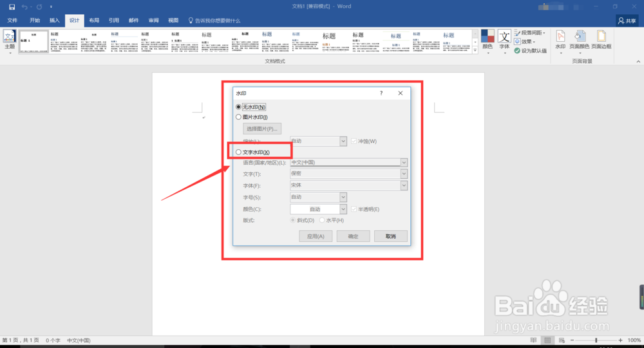Open Paragraph Spacing (段落间距) menu

coord(530,33)
